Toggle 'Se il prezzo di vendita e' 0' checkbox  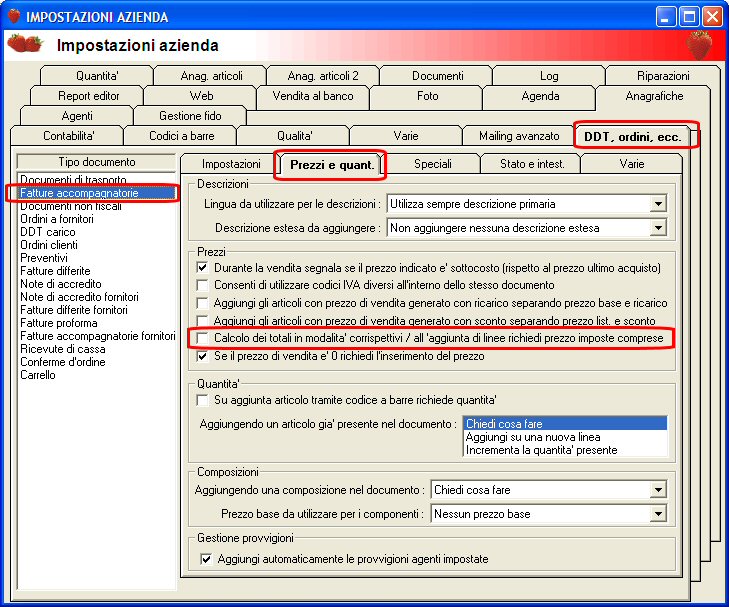pyautogui.click(x=202, y=356)
